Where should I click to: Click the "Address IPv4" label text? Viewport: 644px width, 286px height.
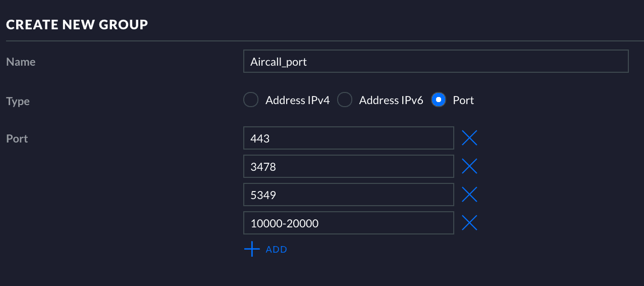click(297, 101)
